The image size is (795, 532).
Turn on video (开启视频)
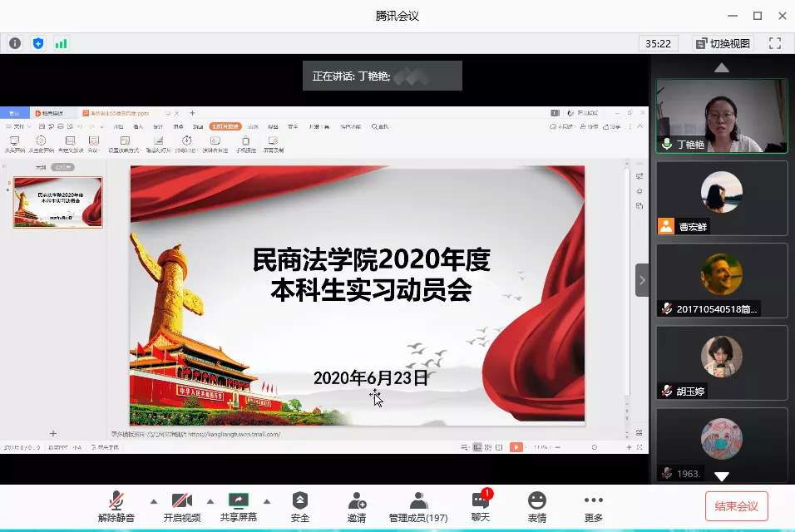point(182,506)
